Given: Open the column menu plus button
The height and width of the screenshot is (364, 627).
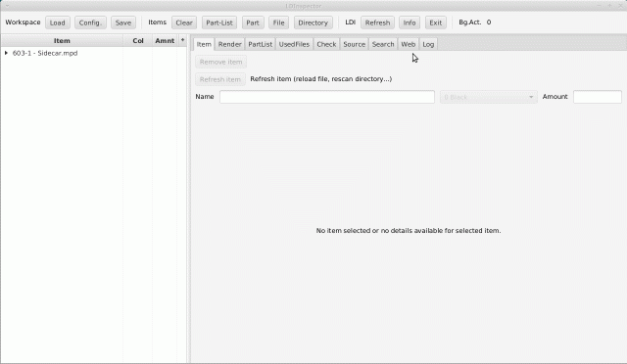Looking at the screenshot, I should (183, 40).
